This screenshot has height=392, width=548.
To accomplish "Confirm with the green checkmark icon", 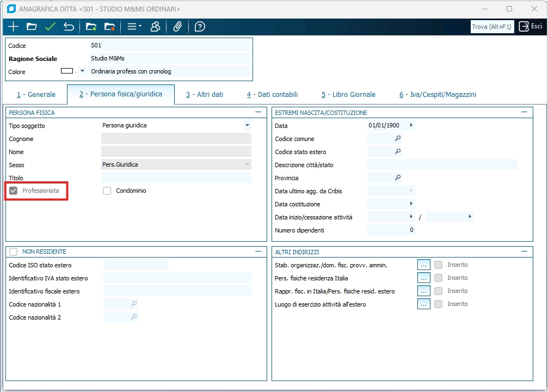I will (x=51, y=27).
